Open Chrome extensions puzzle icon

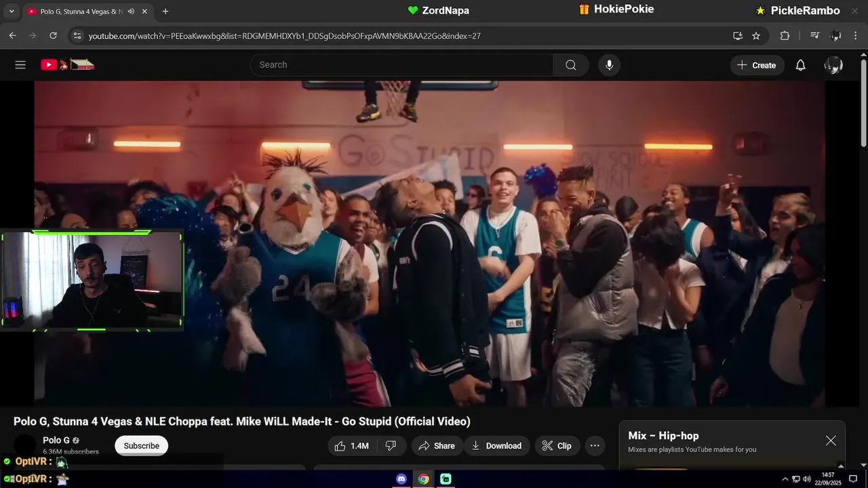[785, 36]
